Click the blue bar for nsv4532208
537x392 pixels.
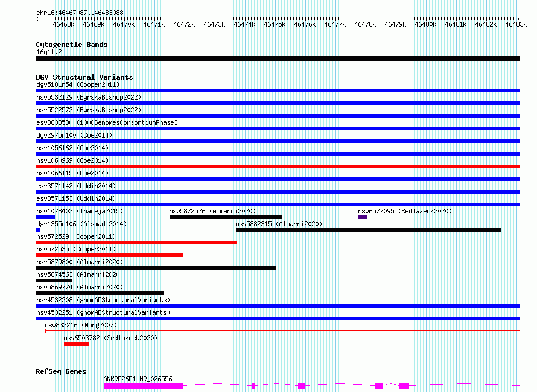point(278,306)
